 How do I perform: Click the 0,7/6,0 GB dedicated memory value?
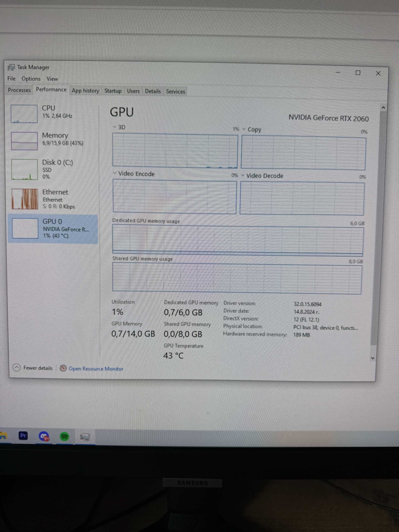tap(183, 312)
